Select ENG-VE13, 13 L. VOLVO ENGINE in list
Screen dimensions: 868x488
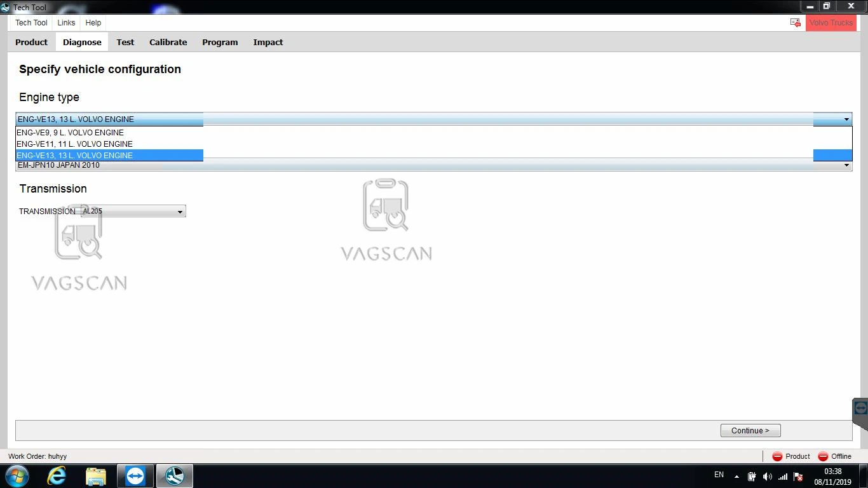coord(434,156)
